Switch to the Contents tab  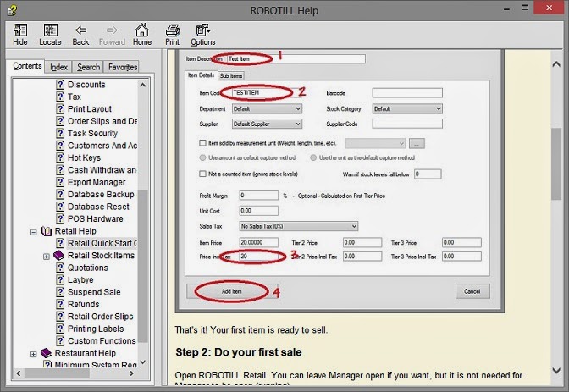click(27, 66)
